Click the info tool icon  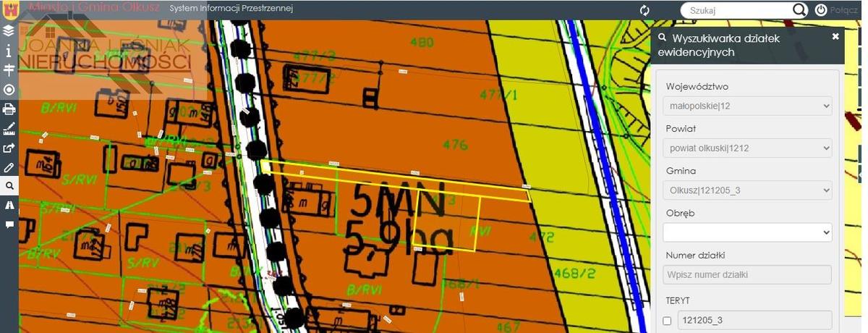click(9, 51)
